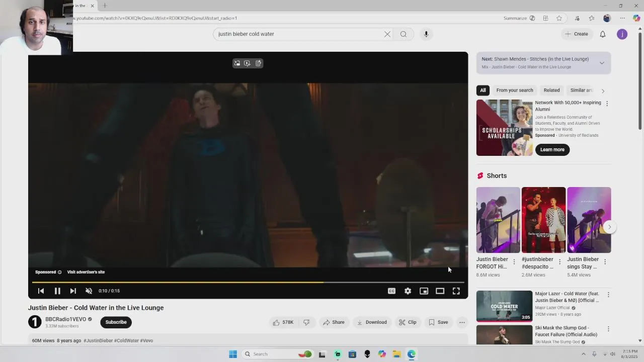Open the Ski Mask Faucet Failure video title
The height and width of the screenshot is (362, 644).
pyautogui.click(x=566, y=331)
